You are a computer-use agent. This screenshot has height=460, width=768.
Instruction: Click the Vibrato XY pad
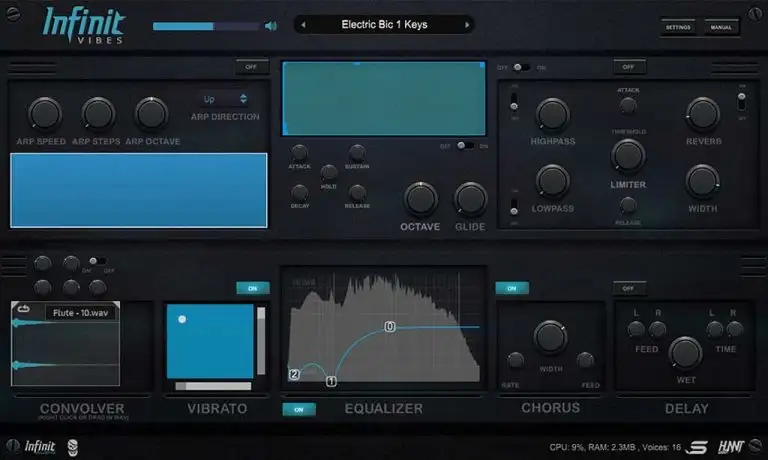tap(210, 341)
